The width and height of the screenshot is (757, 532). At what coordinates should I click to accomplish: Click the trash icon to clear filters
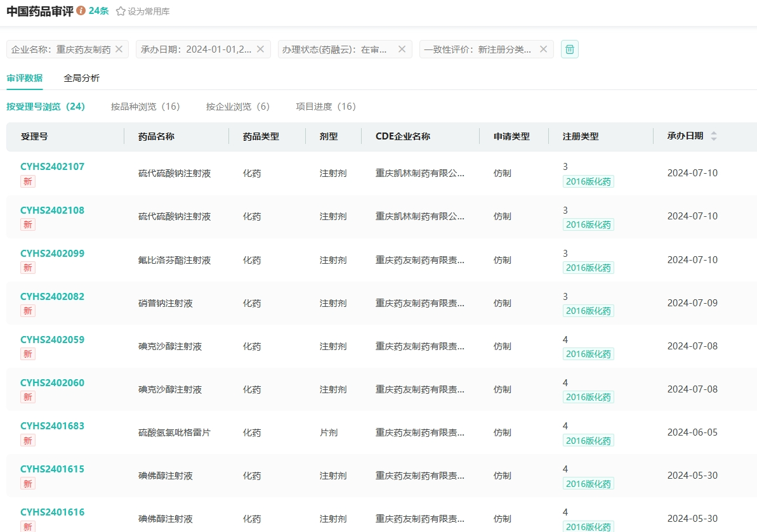pyautogui.click(x=570, y=49)
